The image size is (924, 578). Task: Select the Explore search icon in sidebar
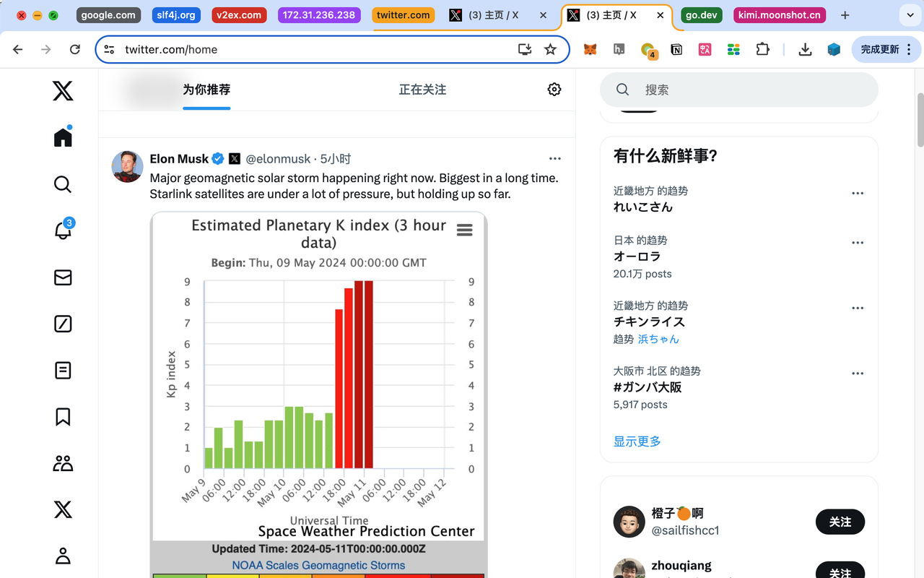(62, 184)
